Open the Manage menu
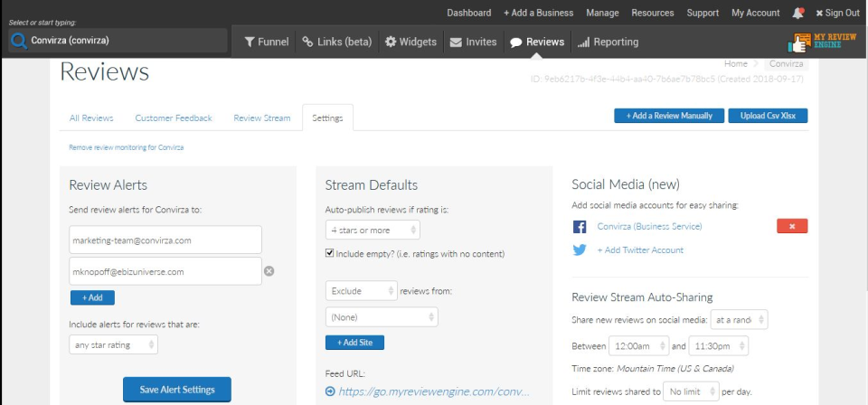Viewport: 868px width, 405px height. point(602,13)
